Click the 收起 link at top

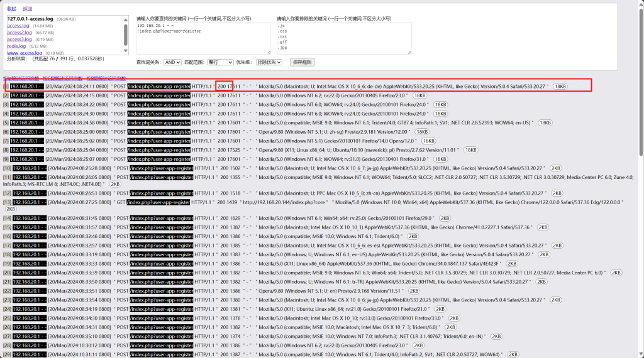(x=11, y=9)
